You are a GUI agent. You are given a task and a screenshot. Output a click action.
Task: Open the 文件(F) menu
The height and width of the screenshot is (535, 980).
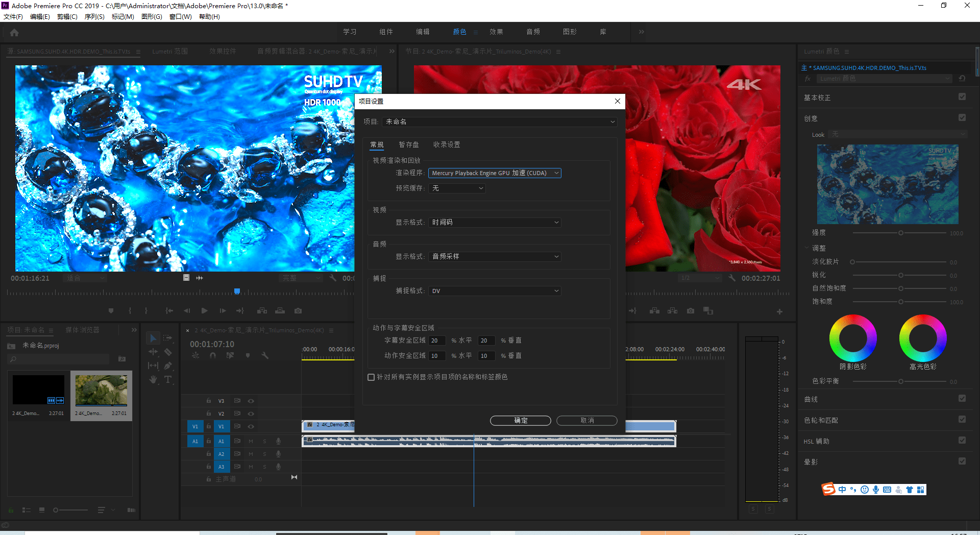pos(13,17)
